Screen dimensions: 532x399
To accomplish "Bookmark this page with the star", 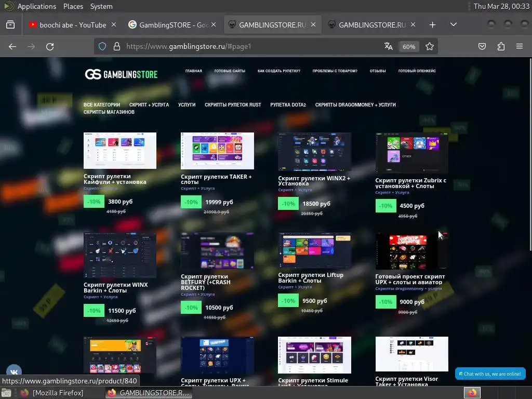I will point(430,46).
